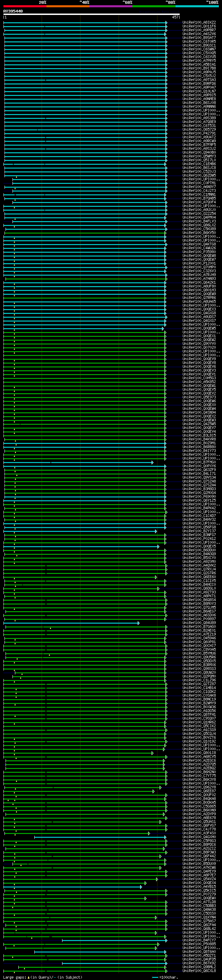Select the UniRef100_A9UXJ0 hit name

pyautogui.click(x=199, y=210)
